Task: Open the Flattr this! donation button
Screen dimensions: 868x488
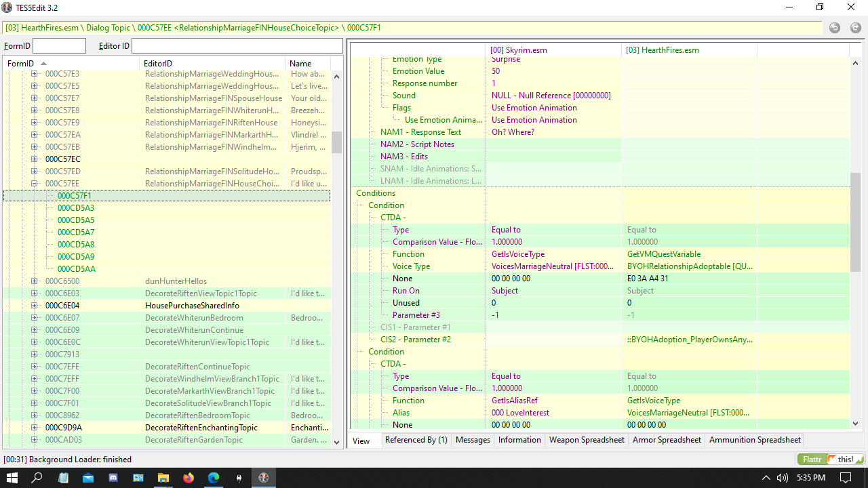Action: point(831,460)
